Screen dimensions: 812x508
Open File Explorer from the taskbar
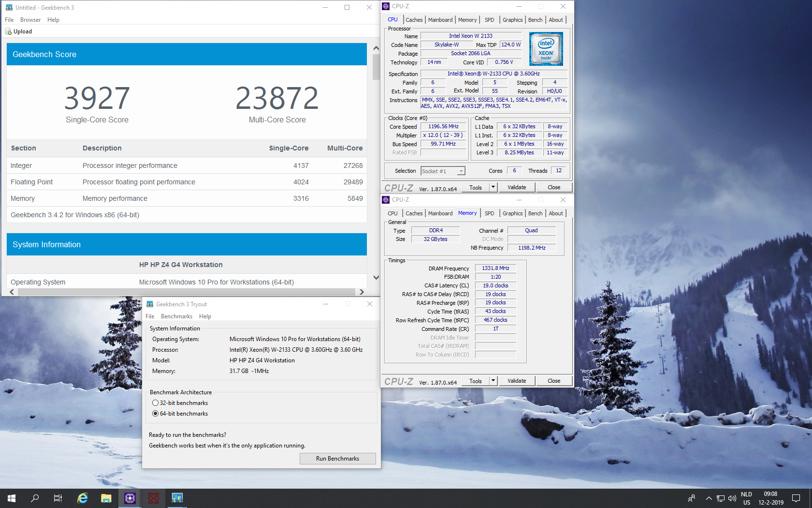(x=106, y=498)
